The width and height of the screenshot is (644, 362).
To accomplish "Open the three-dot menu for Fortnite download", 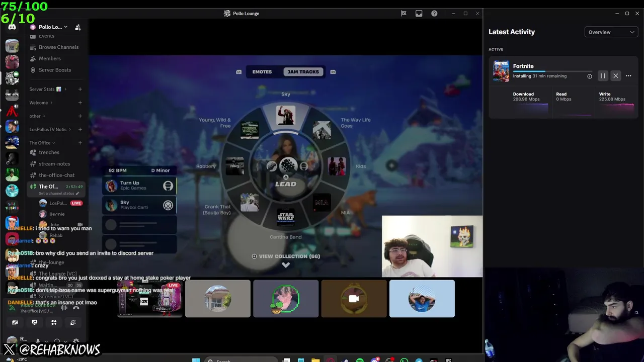I will click(x=628, y=76).
